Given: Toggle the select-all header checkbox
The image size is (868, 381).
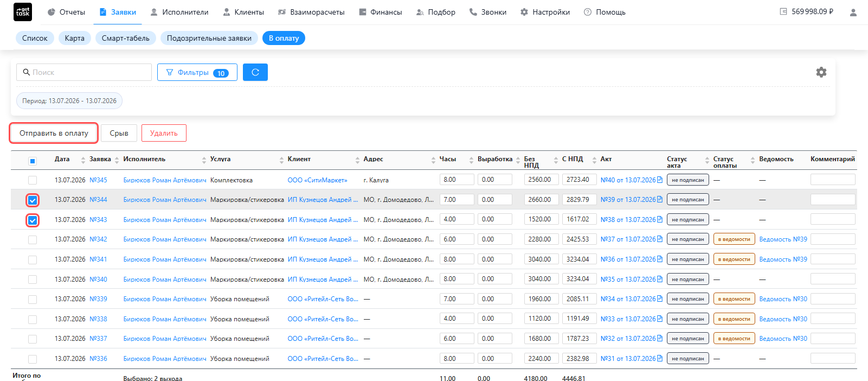Looking at the screenshot, I should (33, 161).
